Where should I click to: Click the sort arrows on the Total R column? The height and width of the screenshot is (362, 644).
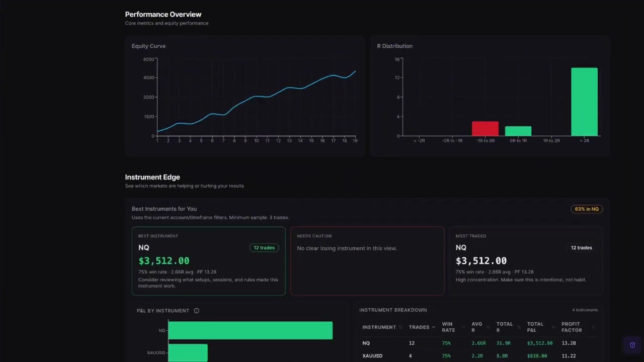(519, 327)
